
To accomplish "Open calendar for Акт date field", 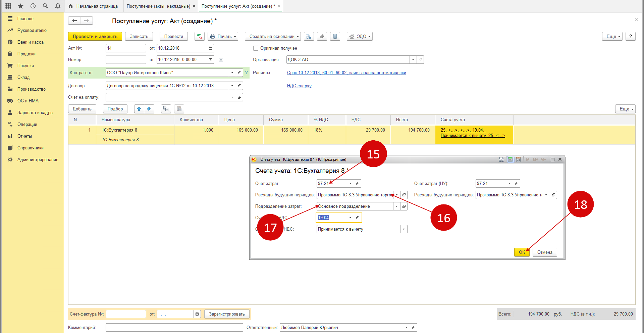I will click(211, 48).
